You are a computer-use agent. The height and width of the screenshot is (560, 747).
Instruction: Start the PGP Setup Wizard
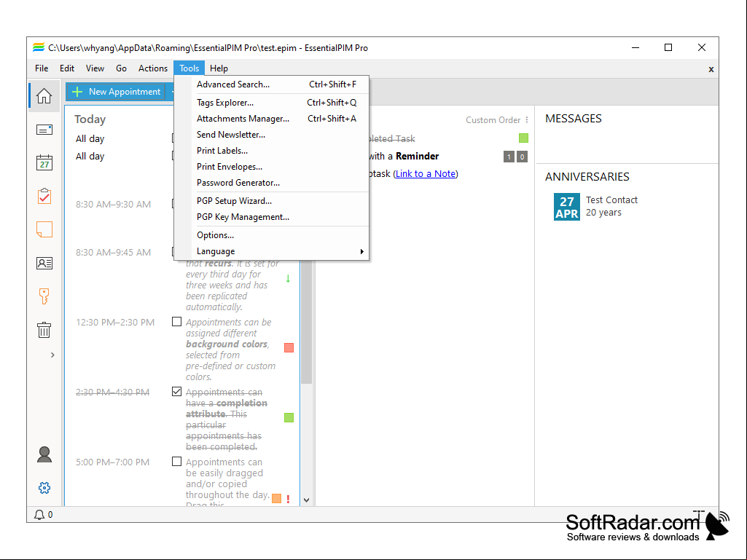click(x=272, y=201)
